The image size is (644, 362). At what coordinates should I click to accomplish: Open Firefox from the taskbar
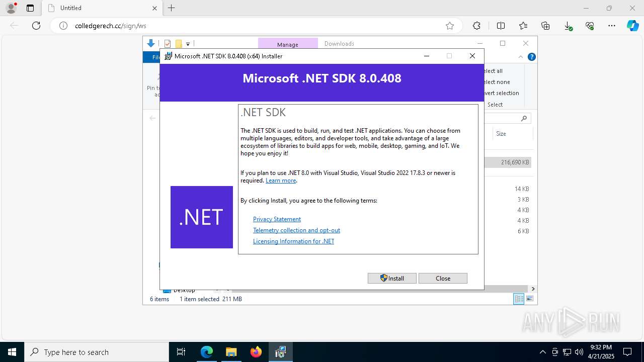pos(256,352)
